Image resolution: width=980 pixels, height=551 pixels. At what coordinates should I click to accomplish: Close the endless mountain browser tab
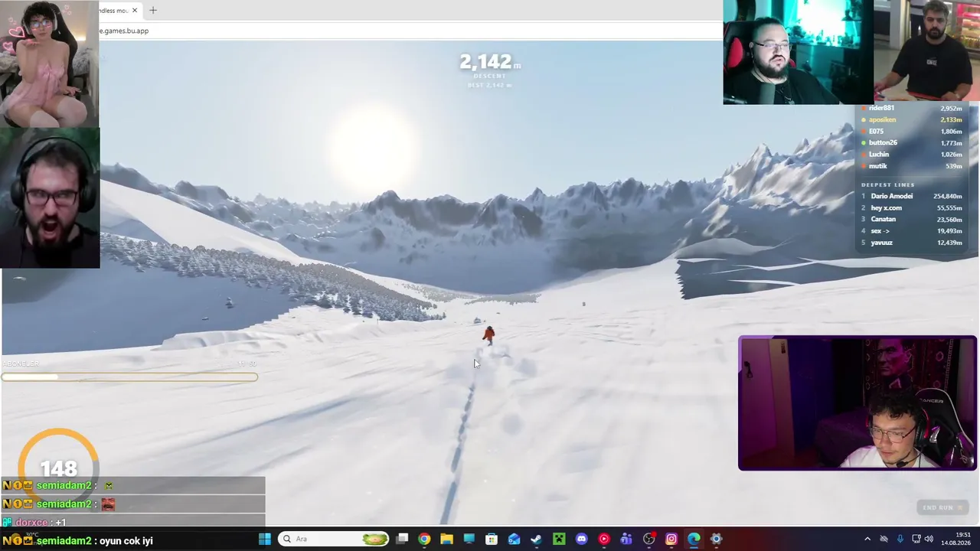click(135, 10)
